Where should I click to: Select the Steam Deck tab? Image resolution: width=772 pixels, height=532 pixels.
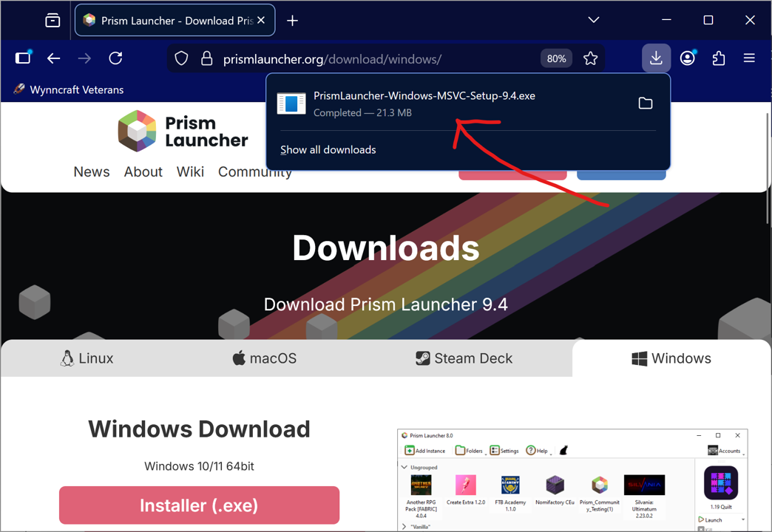(x=464, y=358)
